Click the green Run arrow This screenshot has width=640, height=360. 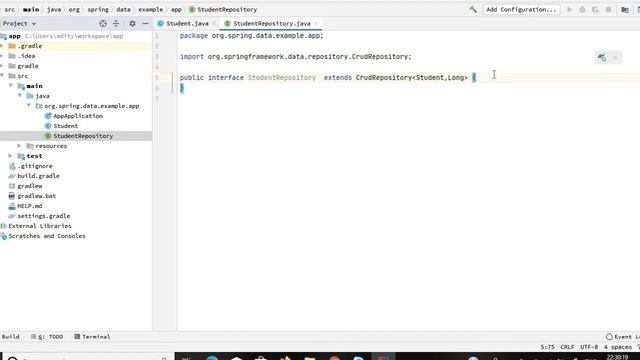(569, 9)
